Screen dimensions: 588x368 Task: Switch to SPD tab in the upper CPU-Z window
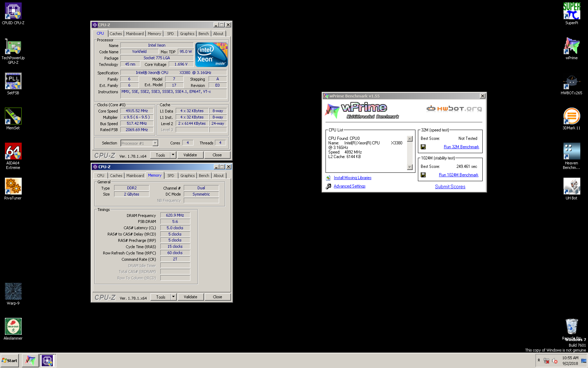coord(170,34)
